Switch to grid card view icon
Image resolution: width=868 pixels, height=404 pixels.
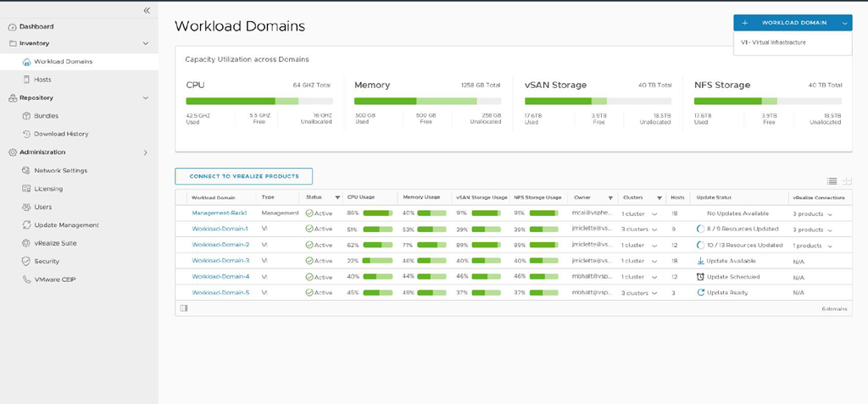846,181
